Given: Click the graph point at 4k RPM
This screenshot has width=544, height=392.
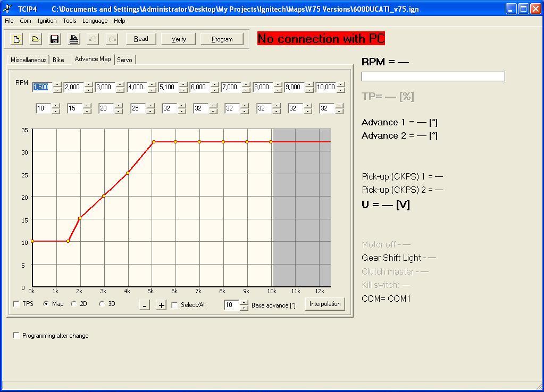Looking at the screenshot, I should click(128, 173).
